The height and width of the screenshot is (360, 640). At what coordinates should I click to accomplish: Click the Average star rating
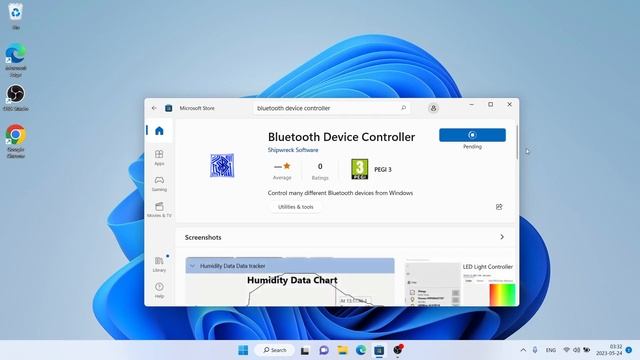pyautogui.click(x=282, y=171)
